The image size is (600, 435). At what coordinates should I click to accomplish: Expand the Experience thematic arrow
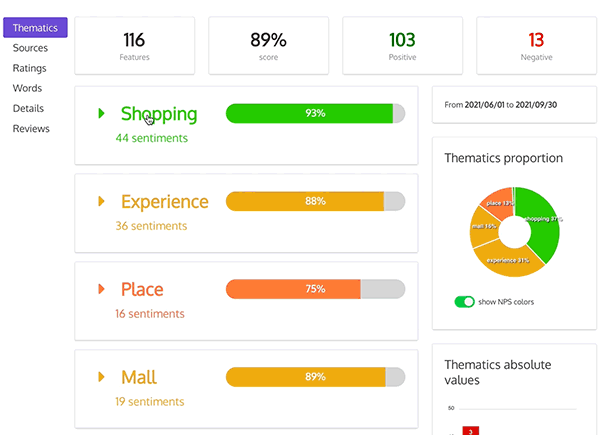101,201
